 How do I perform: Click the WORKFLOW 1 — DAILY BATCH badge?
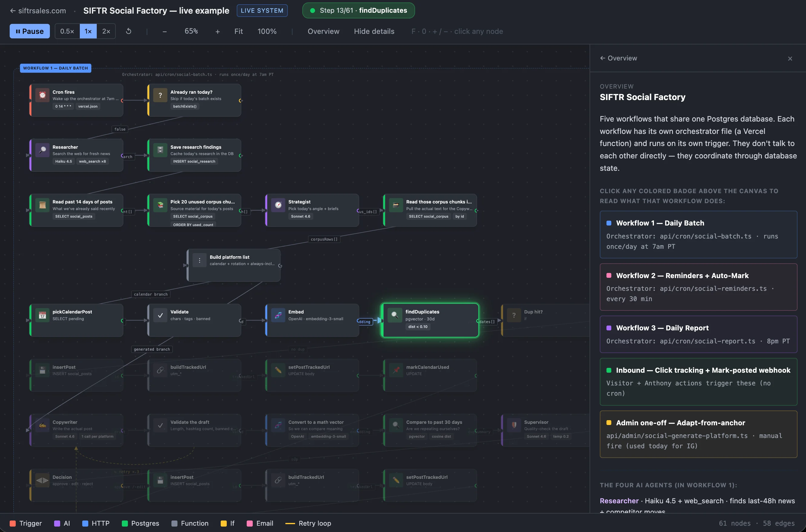coord(56,68)
